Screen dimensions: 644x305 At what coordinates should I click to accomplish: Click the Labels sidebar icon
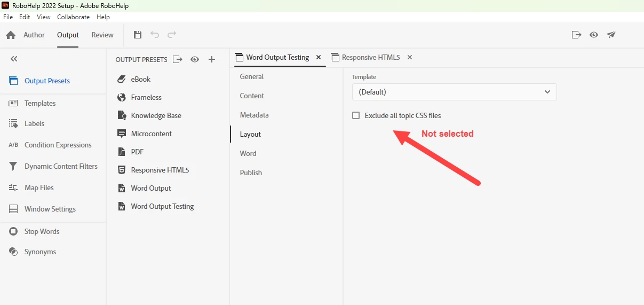[13, 123]
